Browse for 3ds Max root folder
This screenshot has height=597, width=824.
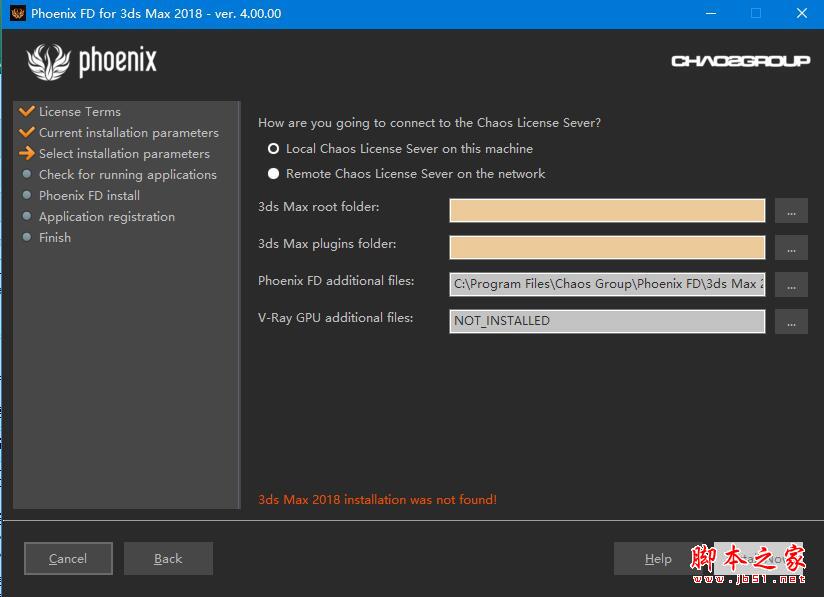tap(791, 211)
